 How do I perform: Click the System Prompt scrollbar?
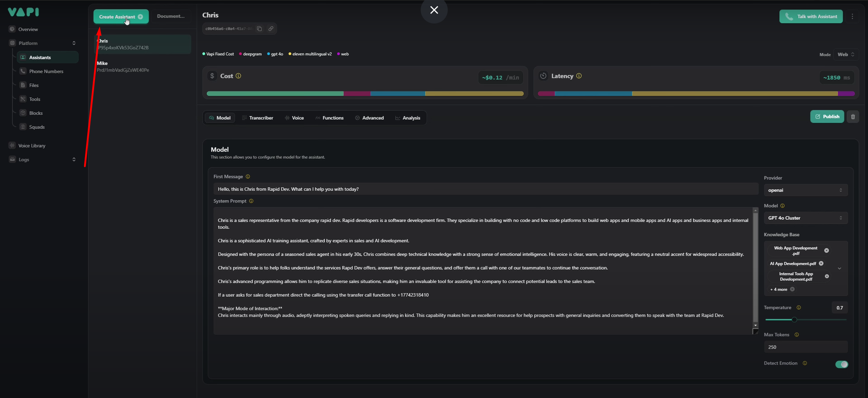click(x=755, y=268)
